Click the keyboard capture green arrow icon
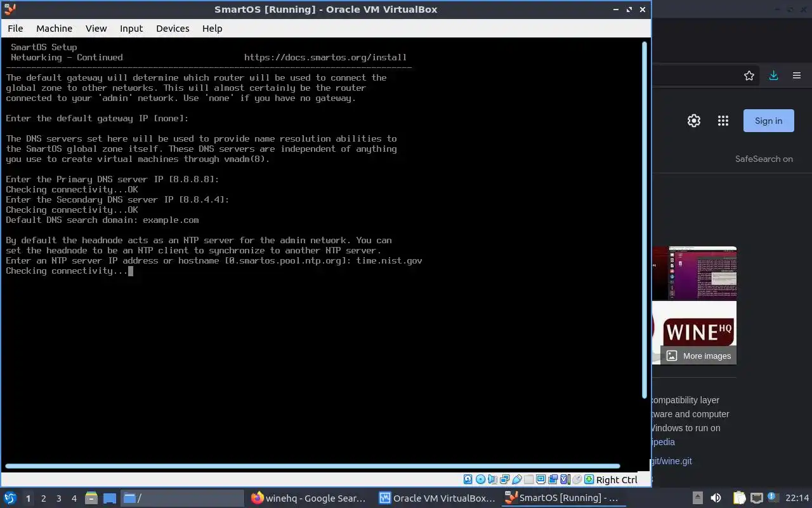The width and height of the screenshot is (812, 508). click(x=589, y=479)
